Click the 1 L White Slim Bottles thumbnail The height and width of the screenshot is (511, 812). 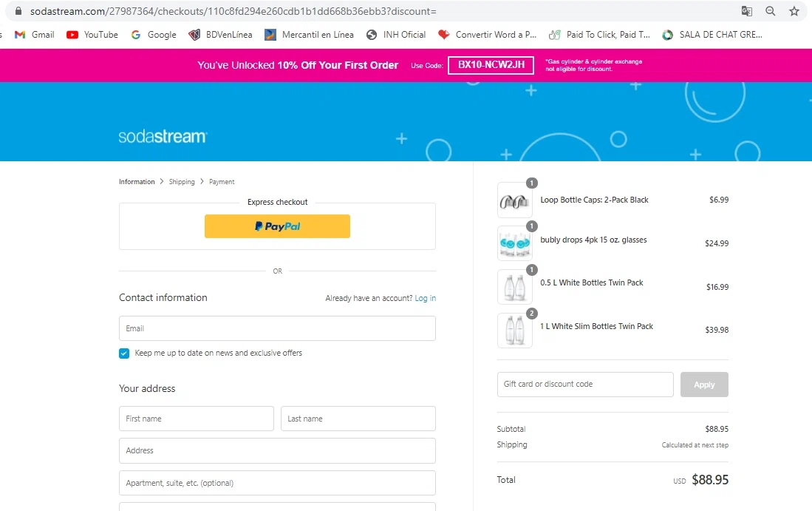515,331
